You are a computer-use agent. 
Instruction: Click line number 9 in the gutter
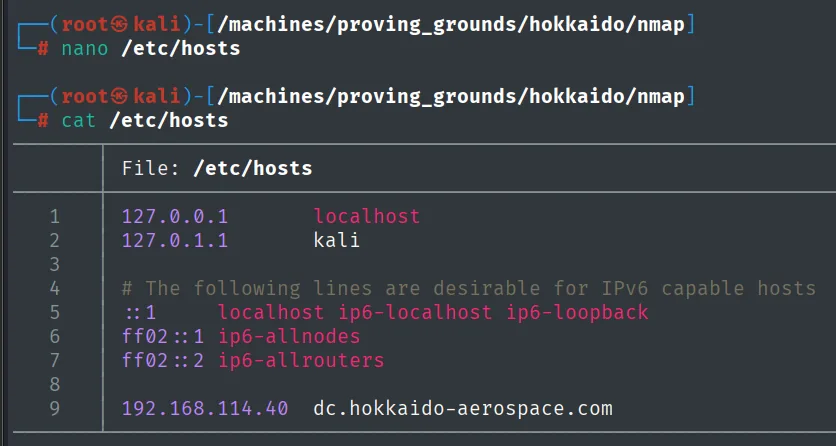coord(54,409)
